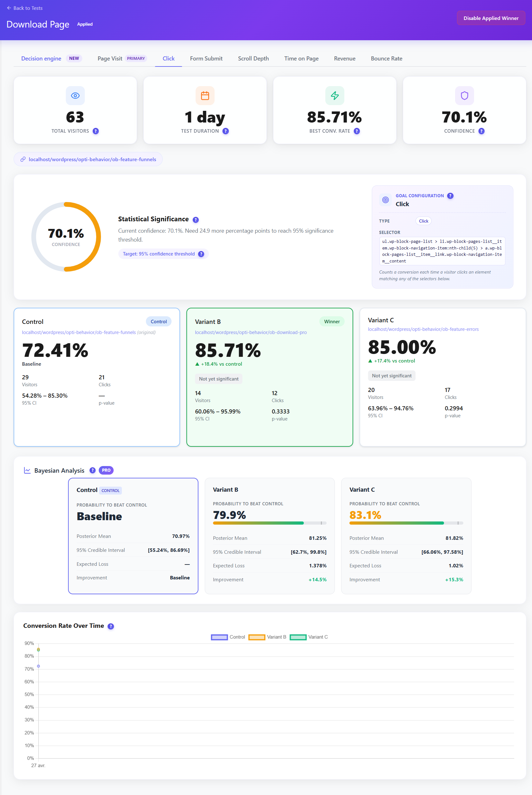Viewport: 532px width, 795px height.
Task: Click Variant B Expected Loss 1.378%
Action: (317, 566)
